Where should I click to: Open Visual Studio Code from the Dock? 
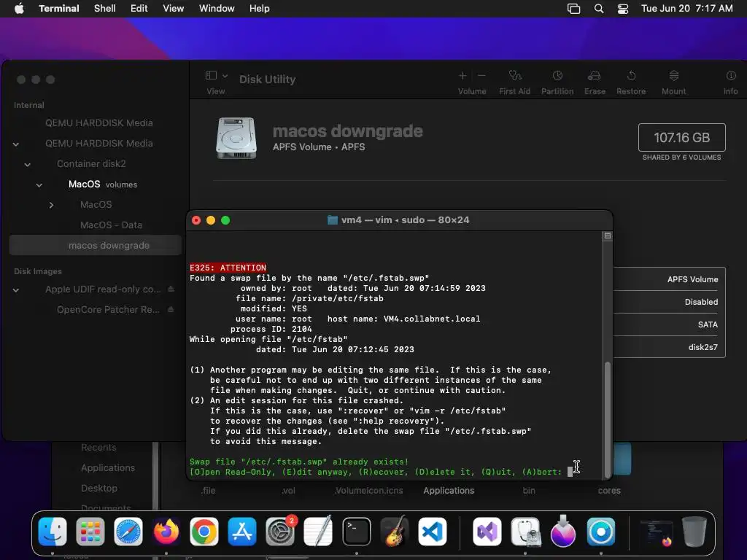(433, 532)
